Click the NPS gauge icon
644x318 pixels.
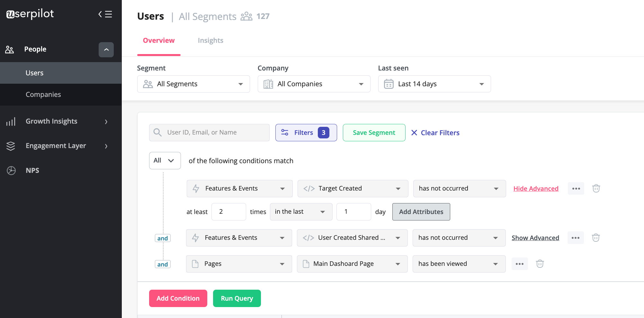(x=11, y=170)
